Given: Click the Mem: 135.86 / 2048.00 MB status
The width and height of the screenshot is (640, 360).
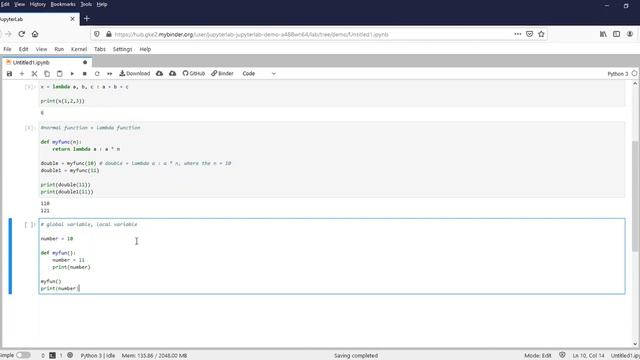Looking at the screenshot, I should tap(154, 356).
